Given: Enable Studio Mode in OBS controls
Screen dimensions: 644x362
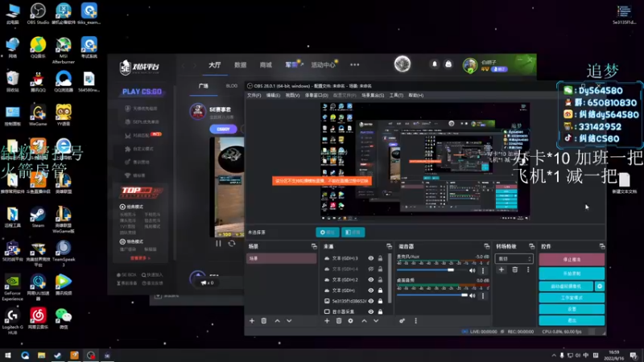Looking at the screenshot, I should (572, 298).
